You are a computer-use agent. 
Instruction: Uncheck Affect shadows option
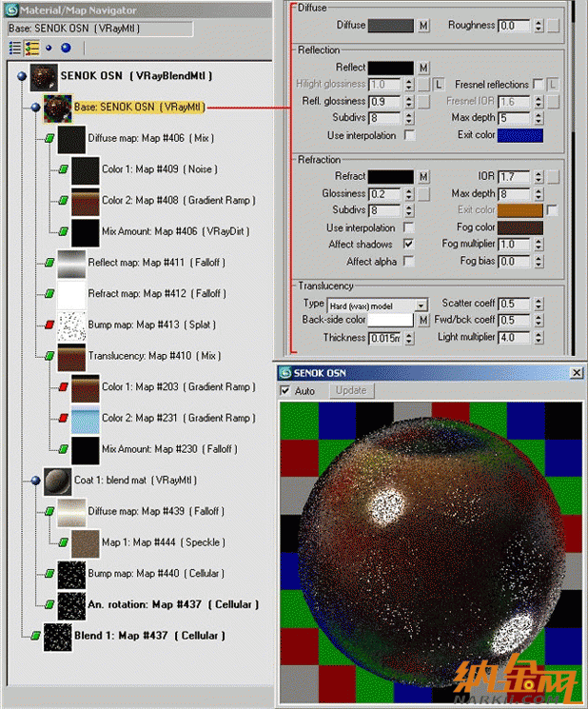tap(408, 245)
